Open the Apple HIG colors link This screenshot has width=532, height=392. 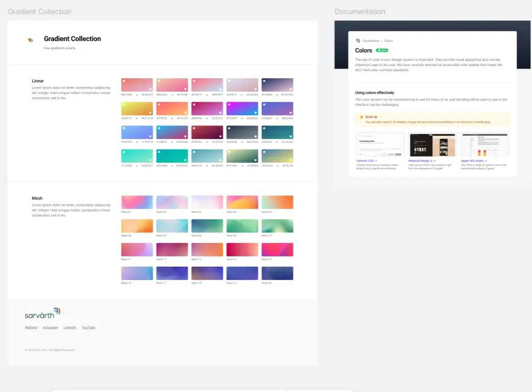click(474, 161)
